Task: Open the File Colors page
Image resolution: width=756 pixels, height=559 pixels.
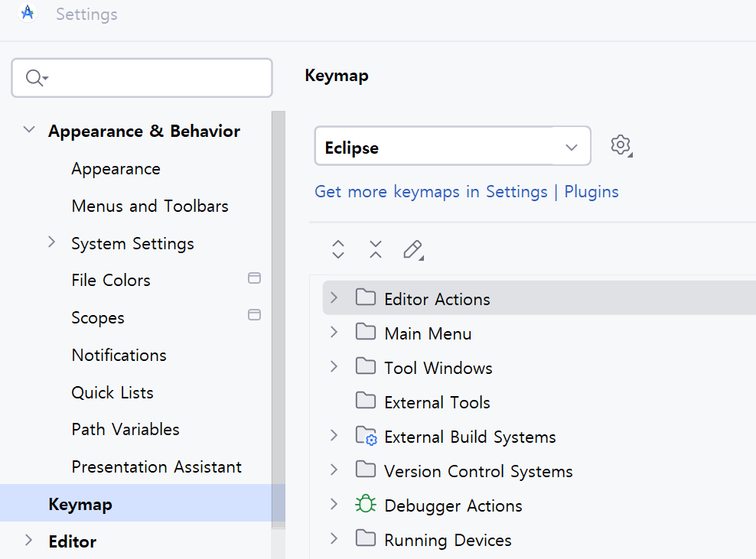Action: click(x=111, y=281)
